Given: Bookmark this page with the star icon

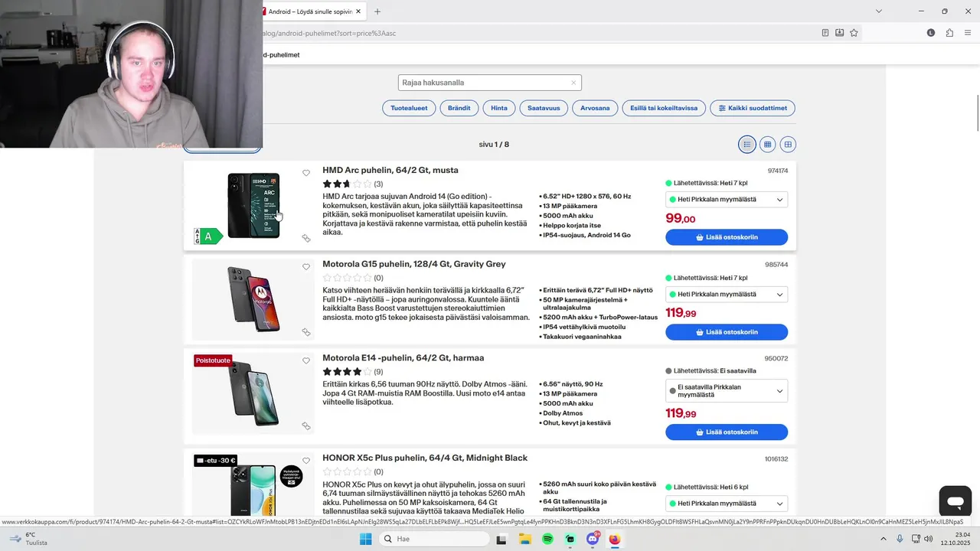Looking at the screenshot, I should tap(854, 33).
